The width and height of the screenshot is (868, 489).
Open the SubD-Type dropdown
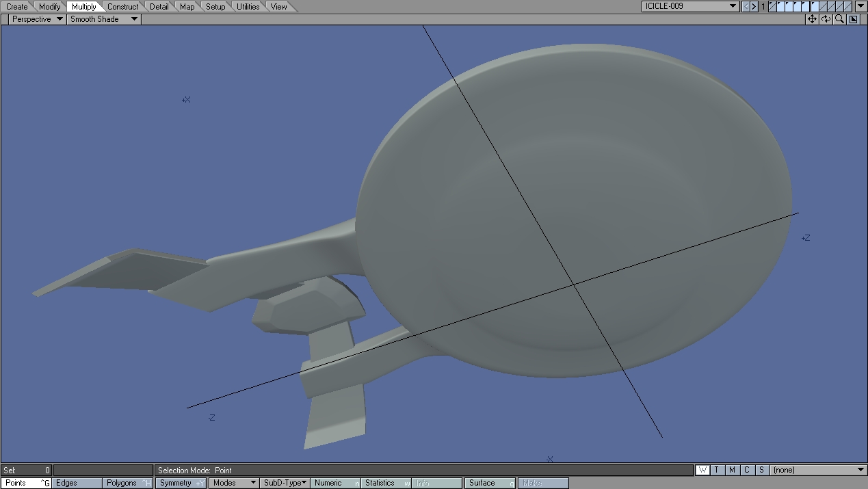285,483
